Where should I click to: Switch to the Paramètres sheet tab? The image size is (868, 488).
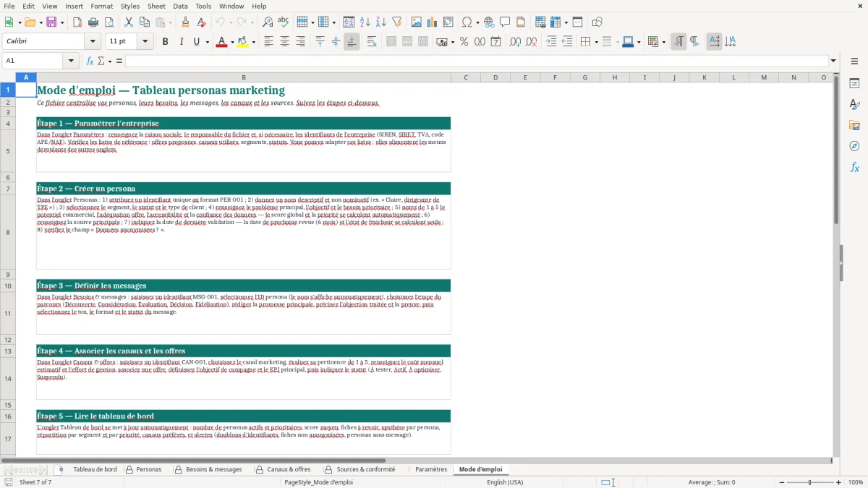point(431,470)
